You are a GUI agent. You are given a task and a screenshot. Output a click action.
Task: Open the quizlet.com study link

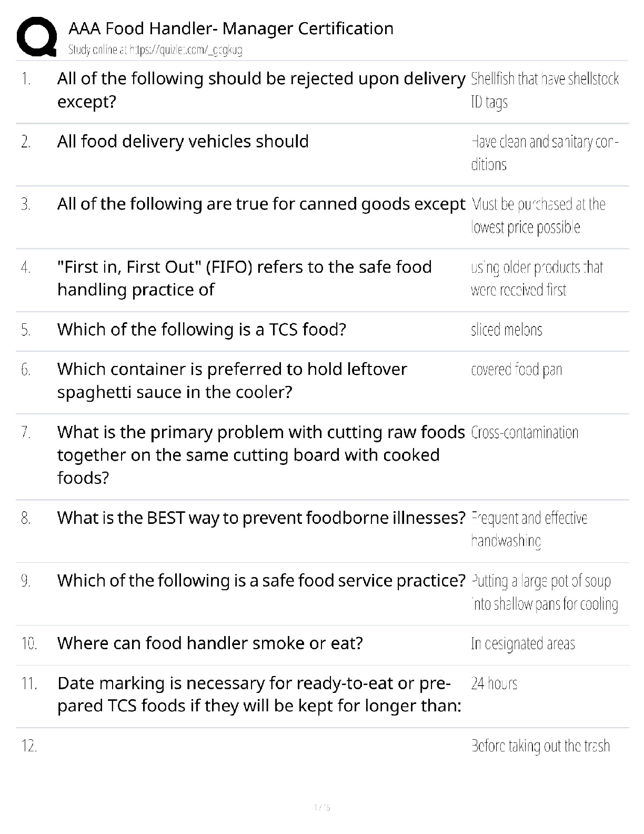click(155, 50)
